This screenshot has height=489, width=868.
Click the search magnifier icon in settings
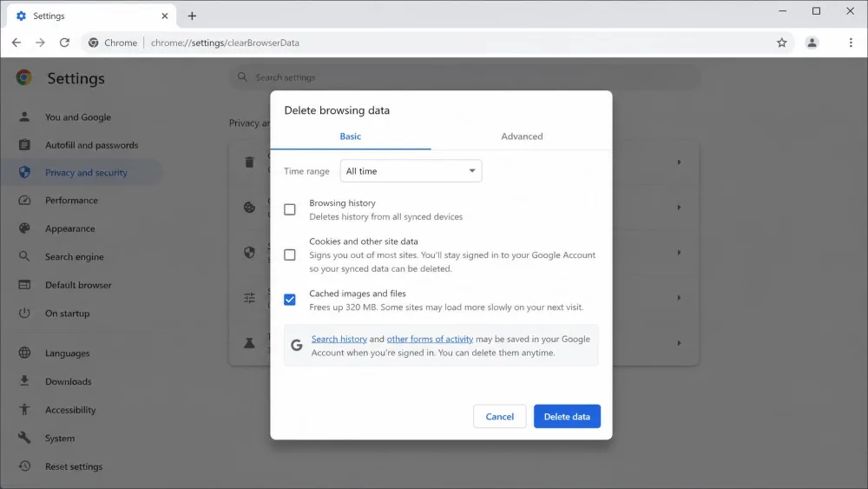coord(242,77)
